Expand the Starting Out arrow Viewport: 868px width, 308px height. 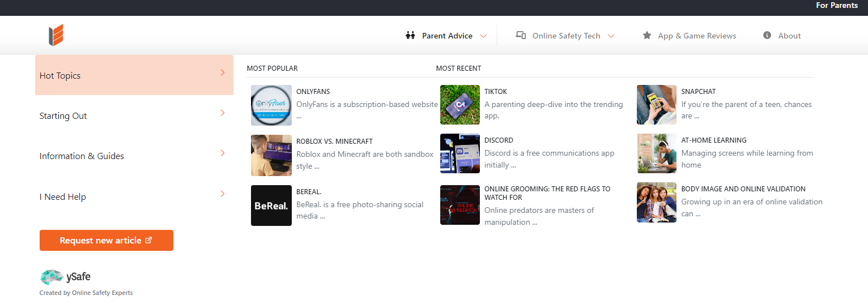[x=223, y=113]
